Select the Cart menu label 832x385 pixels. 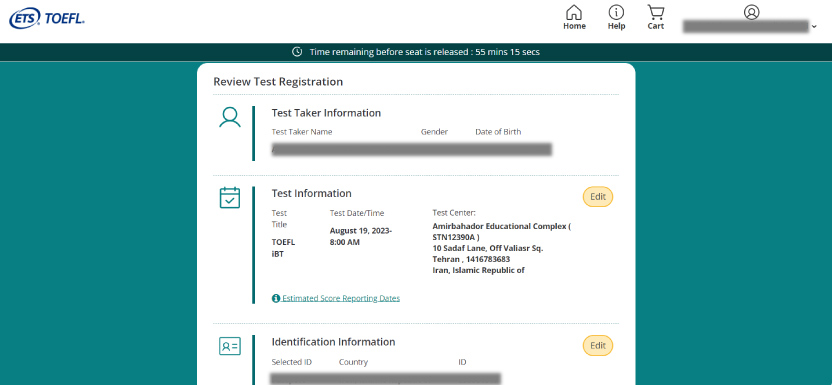tap(656, 26)
